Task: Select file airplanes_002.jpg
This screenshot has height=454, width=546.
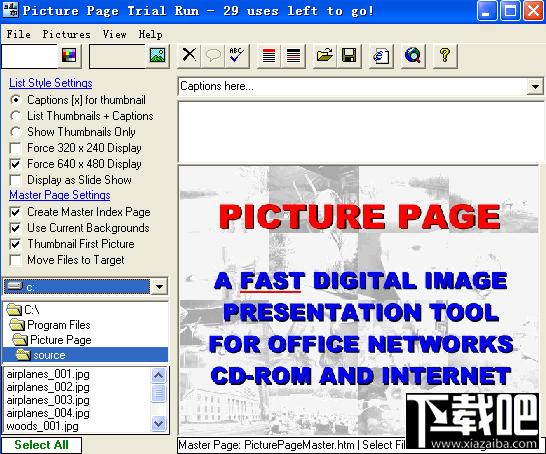Action: point(48,387)
